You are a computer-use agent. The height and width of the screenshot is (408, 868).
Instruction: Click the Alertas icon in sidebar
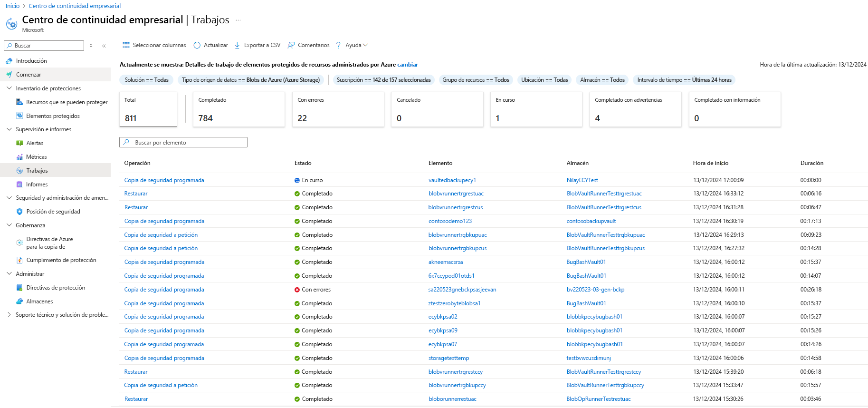(x=19, y=143)
